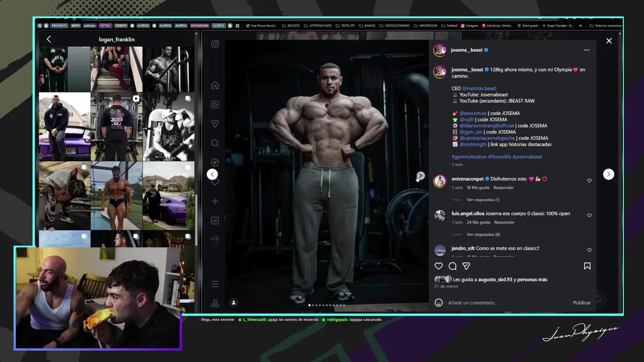Click Responder under entrenaconpat's comment
The image size is (644, 362).
tap(504, 188)
